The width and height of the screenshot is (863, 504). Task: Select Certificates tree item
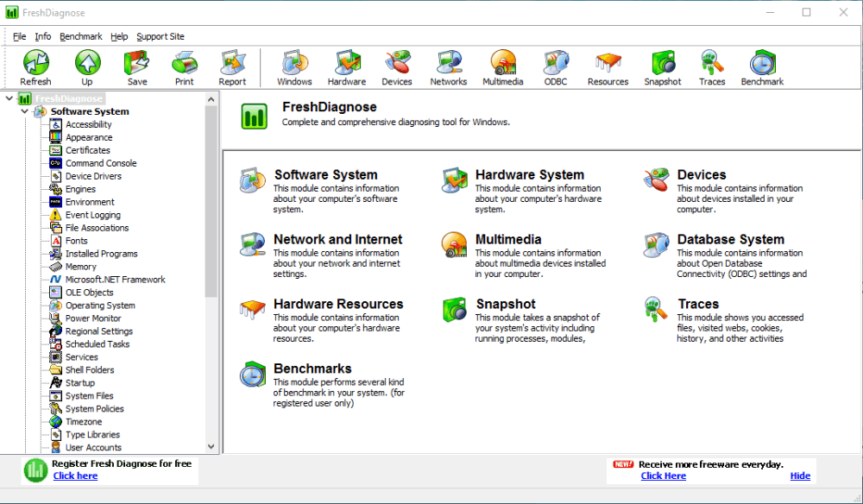[87, 150]
